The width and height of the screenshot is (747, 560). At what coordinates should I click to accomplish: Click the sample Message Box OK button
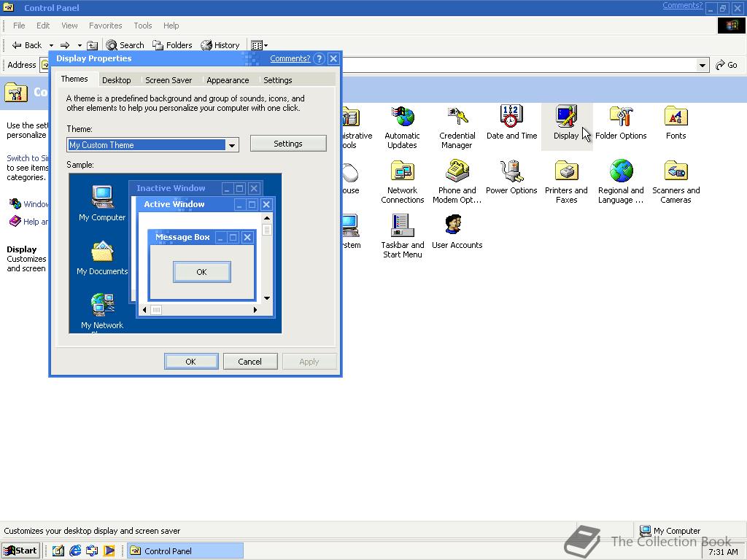point(202,272)
